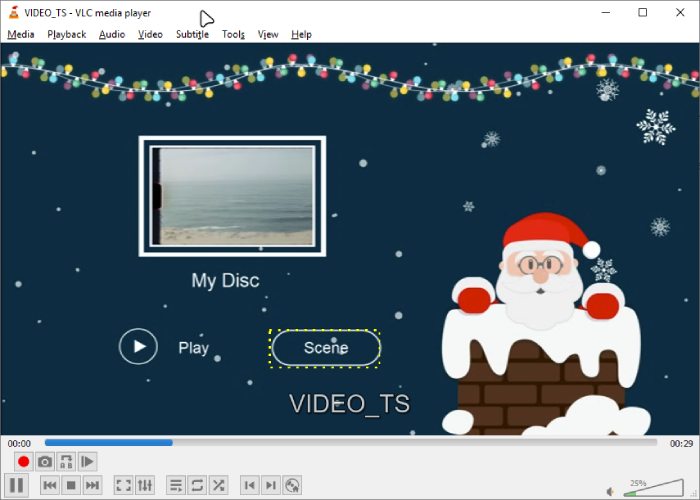The image size is (700, 500).
Task: Open extended settings and effects
Action: pyautogui.click(x=145, y=485)
